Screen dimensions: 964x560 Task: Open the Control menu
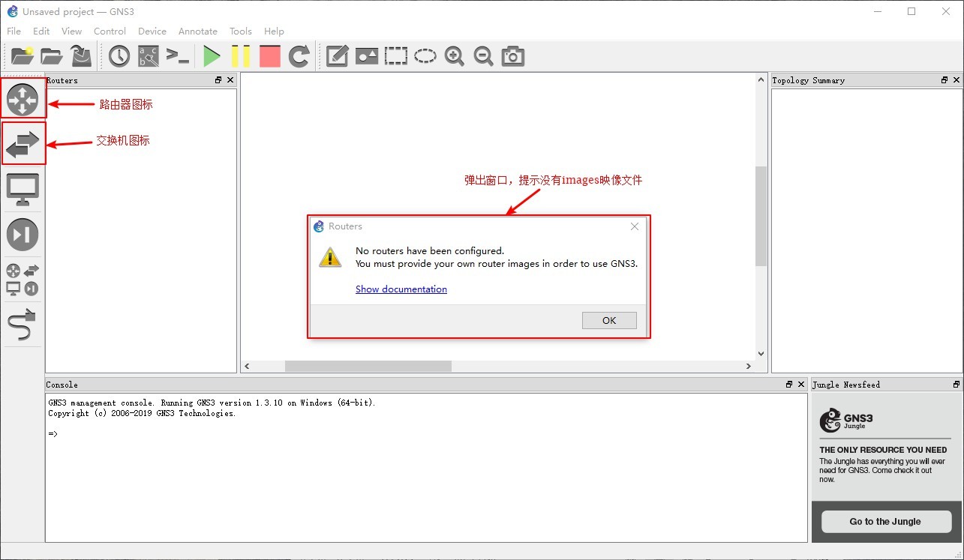click(x=110, y=31)
